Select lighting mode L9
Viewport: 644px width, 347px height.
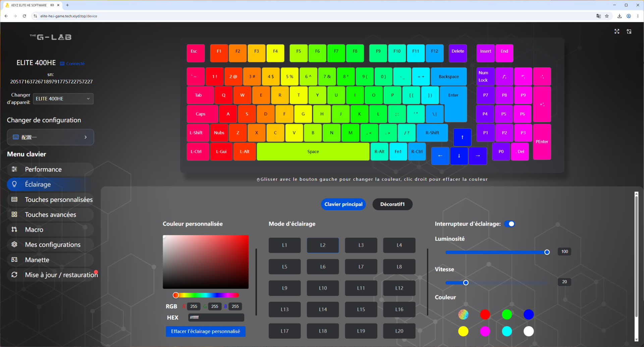tap(284, 288)
